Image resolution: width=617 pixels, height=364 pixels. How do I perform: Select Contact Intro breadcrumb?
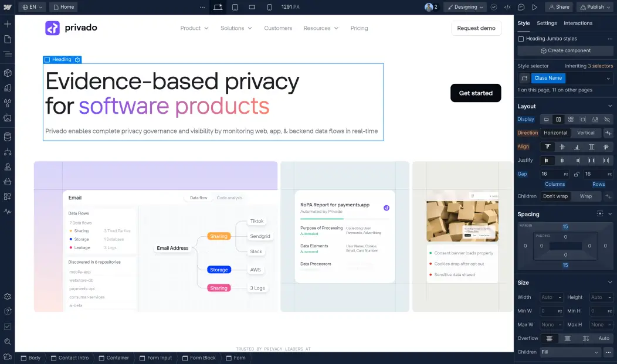click(x=70, y=358)
